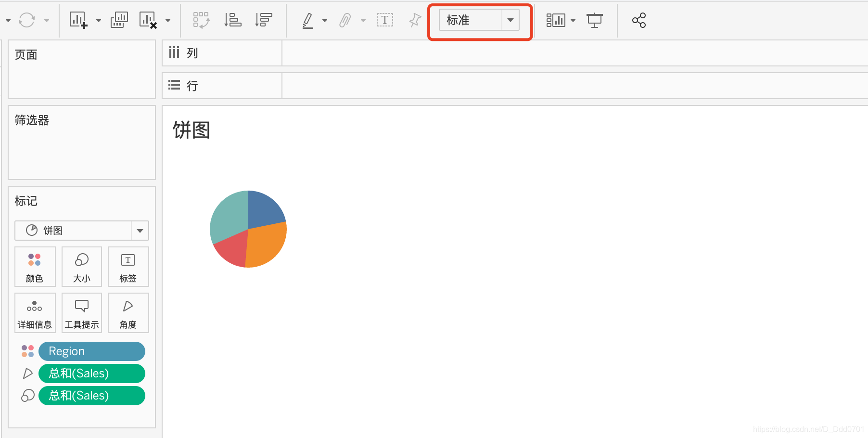Image resolution: width=868 pixels, height=438 pixels.
Task: Click the 页面 pages card title
Action: [26, 55]
